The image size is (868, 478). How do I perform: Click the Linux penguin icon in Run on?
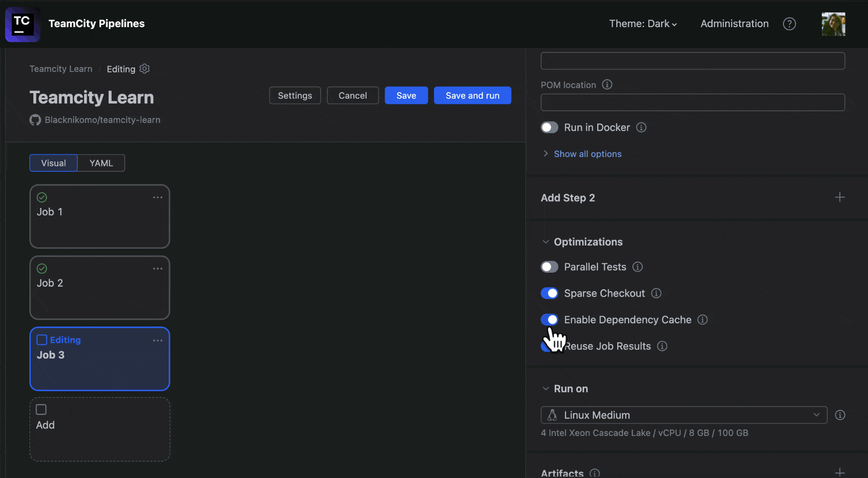552,415
